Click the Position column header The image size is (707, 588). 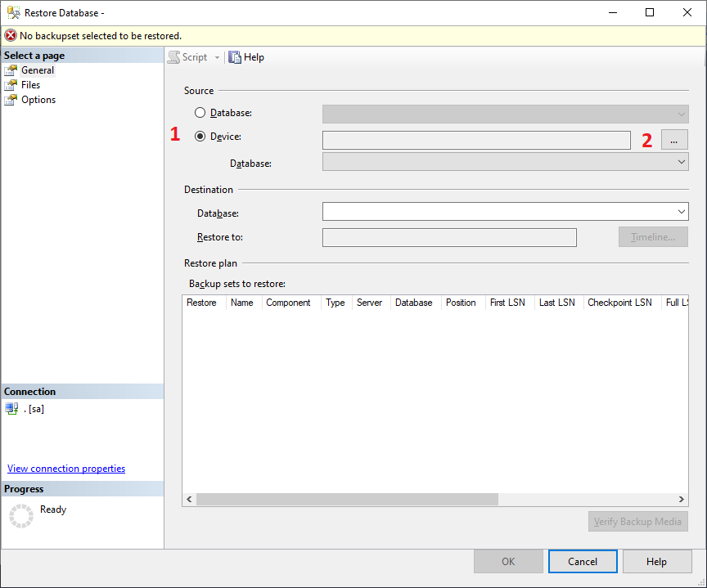[x=462, y=303]
